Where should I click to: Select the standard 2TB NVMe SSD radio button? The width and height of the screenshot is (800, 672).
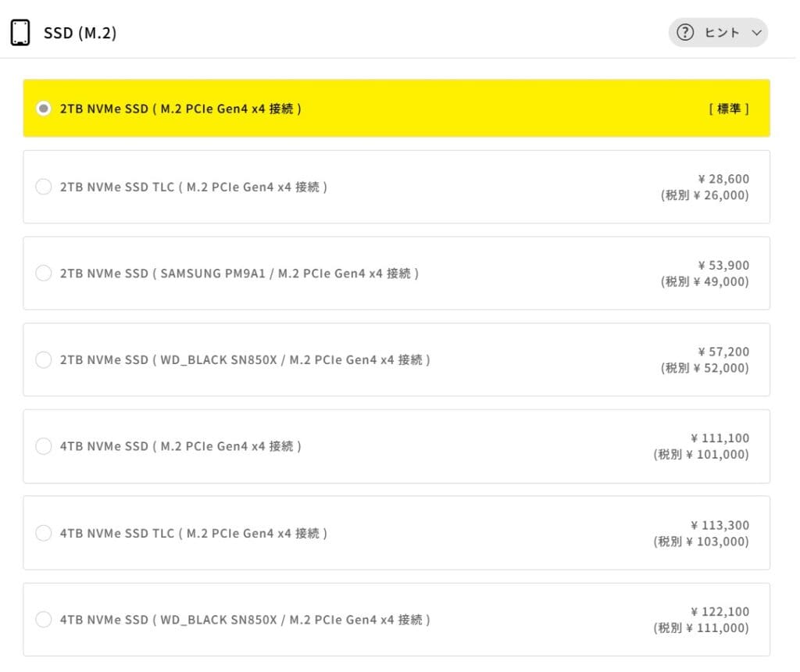44,109
